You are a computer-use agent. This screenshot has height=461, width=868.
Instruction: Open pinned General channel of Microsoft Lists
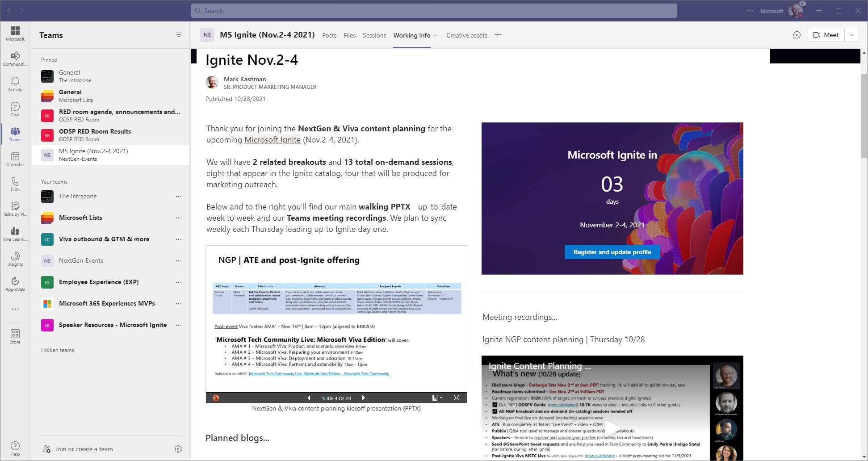(x=111, y=96)
